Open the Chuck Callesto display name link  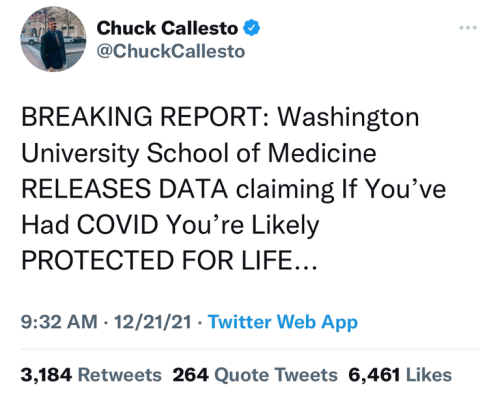(x=167, y=28)
